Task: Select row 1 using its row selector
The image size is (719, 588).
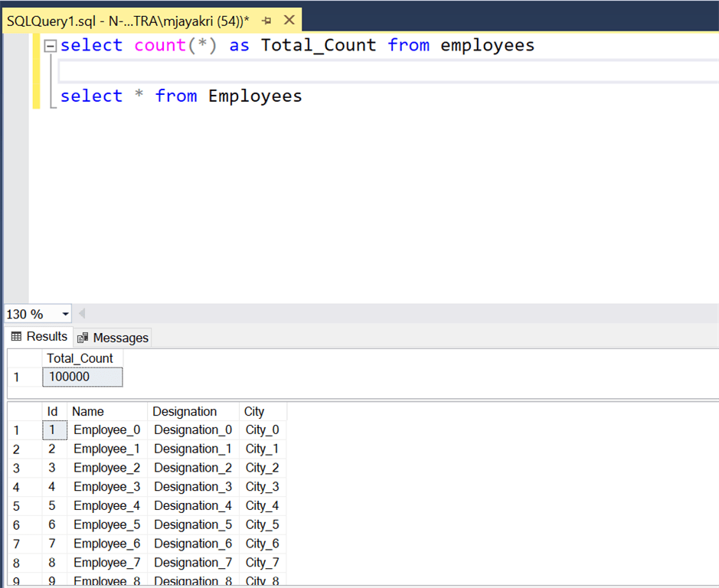Action: (x=16, y=430)
